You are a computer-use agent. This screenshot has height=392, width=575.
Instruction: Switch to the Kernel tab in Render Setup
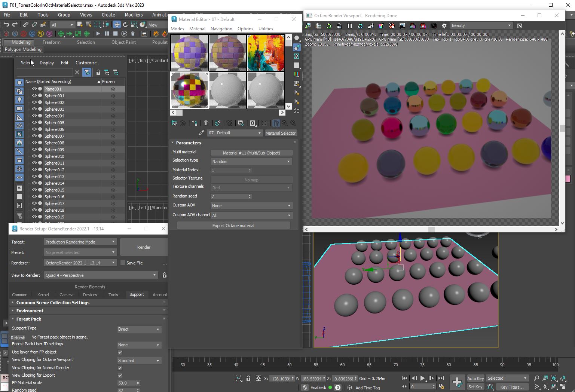click(x=43, y=295)
